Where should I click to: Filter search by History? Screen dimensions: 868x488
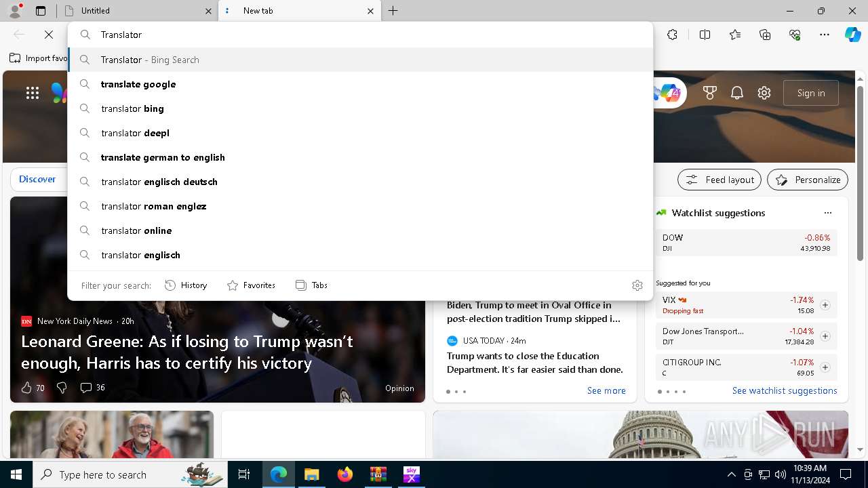186,285
